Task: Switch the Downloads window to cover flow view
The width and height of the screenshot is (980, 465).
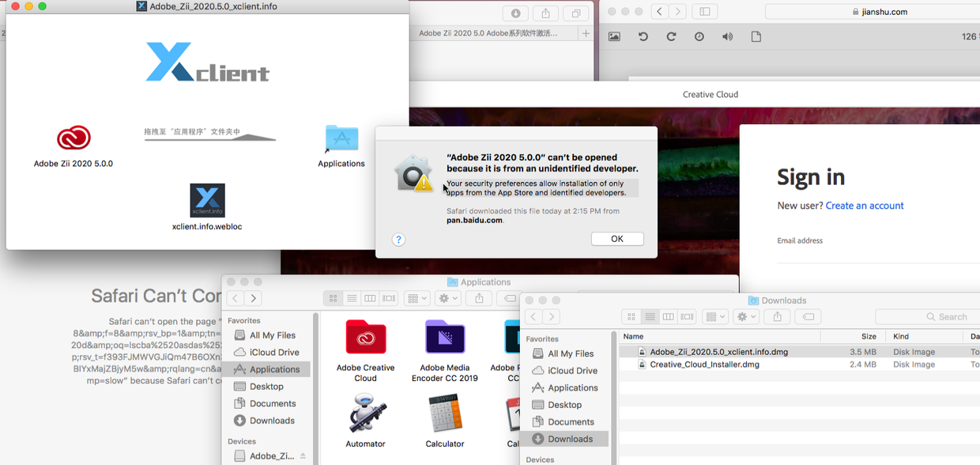Action: click(x=687, y=316)
